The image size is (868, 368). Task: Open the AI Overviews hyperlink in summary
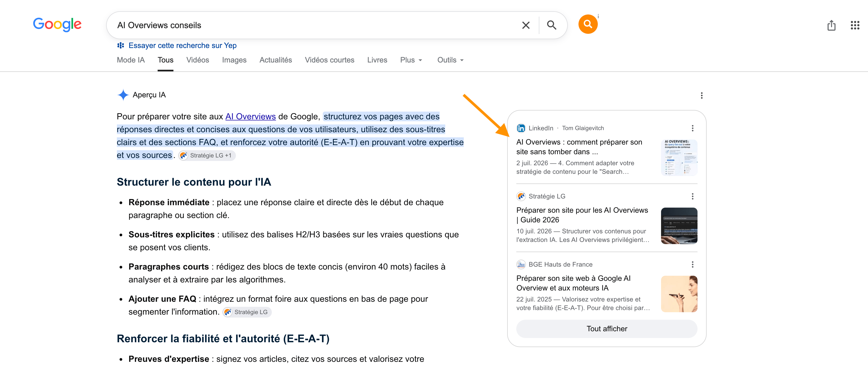pos(250,116)
